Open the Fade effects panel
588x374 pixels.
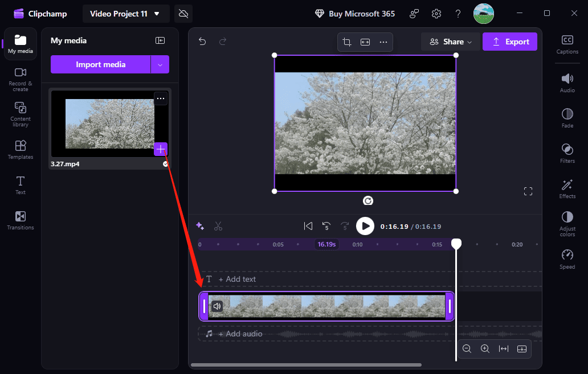tap(567, 117)
